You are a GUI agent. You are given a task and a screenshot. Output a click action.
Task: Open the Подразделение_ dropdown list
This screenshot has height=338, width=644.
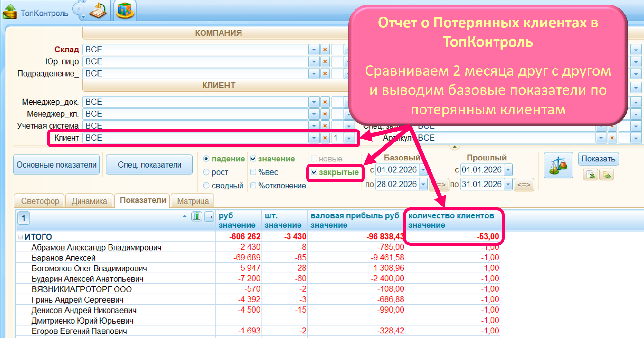(314, 74)
